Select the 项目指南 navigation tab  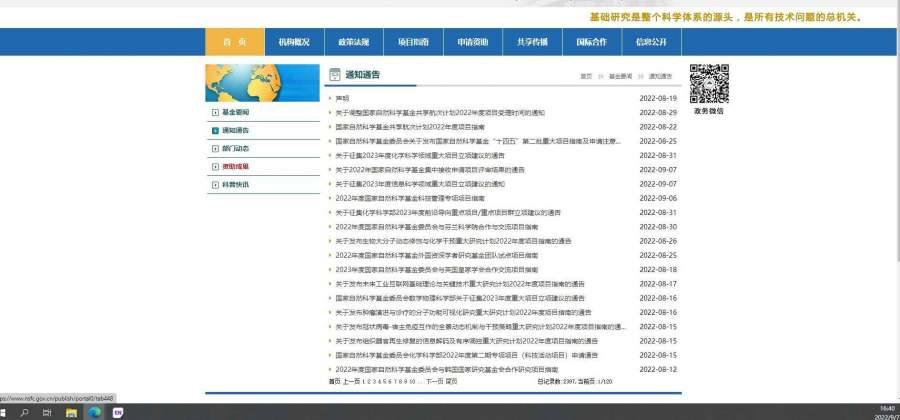pyautogui.click(x=413, y=42)
